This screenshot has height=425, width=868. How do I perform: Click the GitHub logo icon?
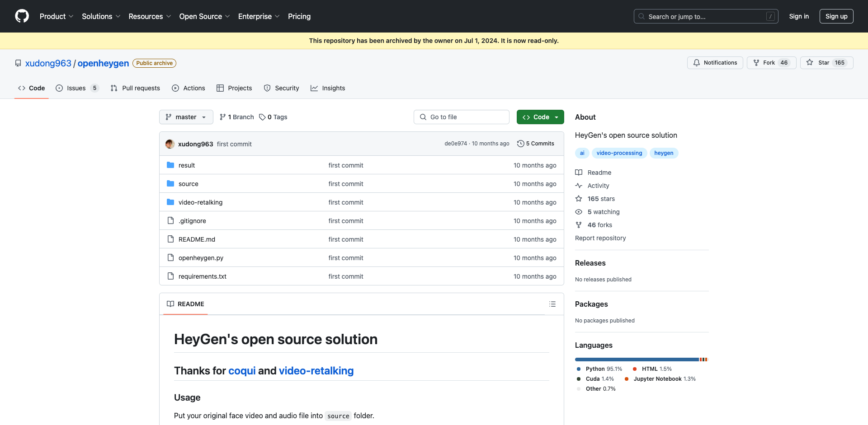[22, 16]
